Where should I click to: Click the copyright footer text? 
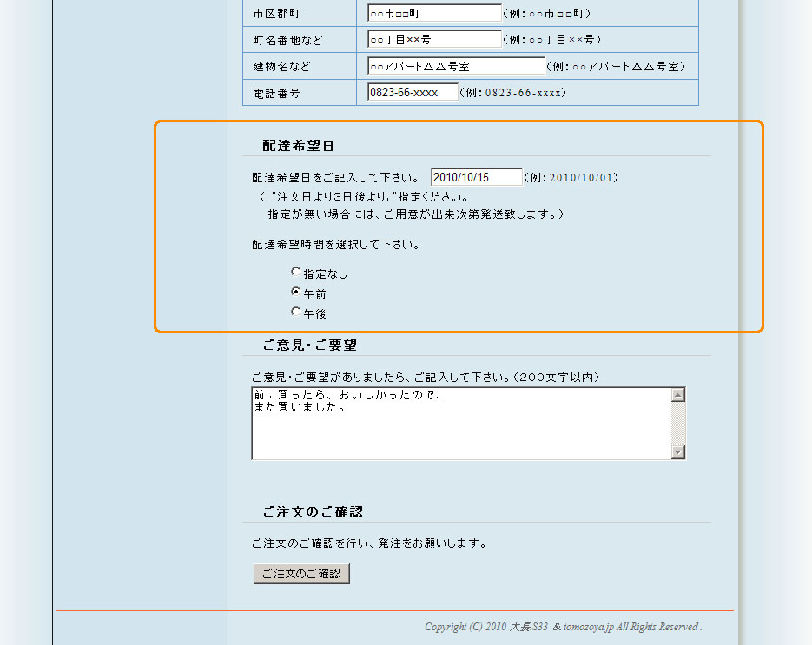pos(563,627)
